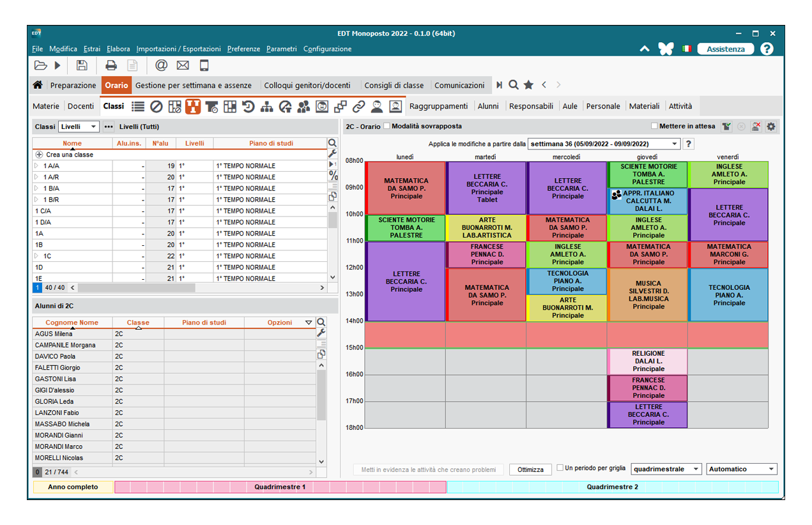The width and height of the screenshot is (812, 525).
Task: Expand class 1 B/R row
Action: [37, 200]
